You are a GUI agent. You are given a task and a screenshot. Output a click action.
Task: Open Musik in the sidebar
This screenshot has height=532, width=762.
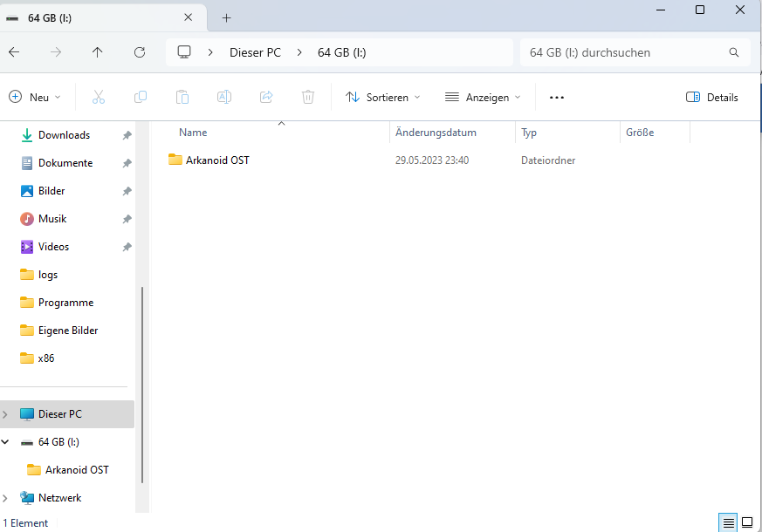[52, 219]
